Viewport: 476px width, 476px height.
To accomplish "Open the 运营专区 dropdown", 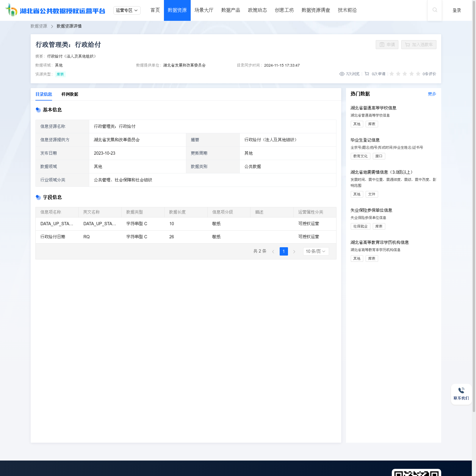I will click(x=127, y=10).
